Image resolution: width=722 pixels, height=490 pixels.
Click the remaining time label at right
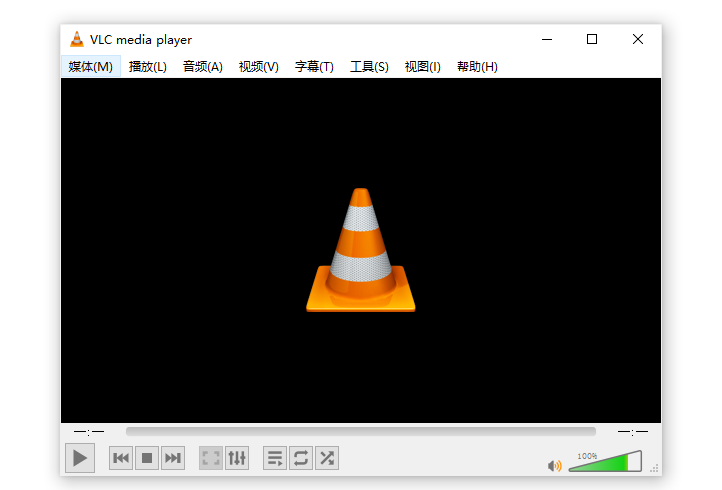(632, 432)
